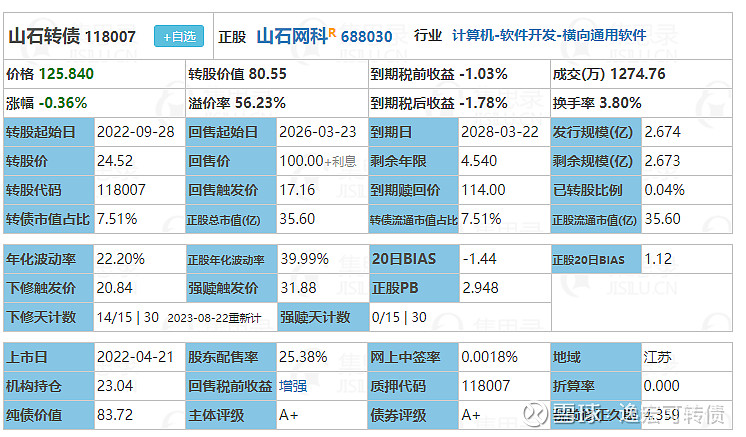Click the 转股代码 value 118007
Viewport: 746px width, 437px height.
click(121, 190)
